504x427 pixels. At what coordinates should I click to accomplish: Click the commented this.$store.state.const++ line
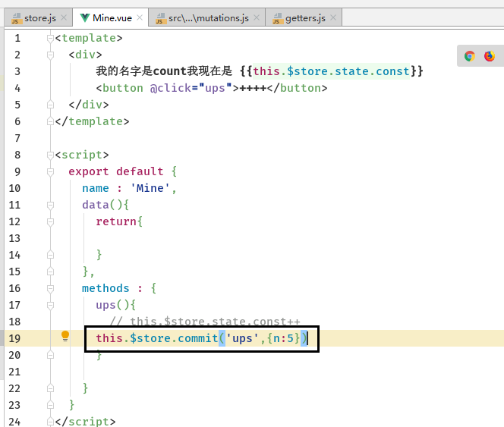pyautogui.click(x=205, y=322)
